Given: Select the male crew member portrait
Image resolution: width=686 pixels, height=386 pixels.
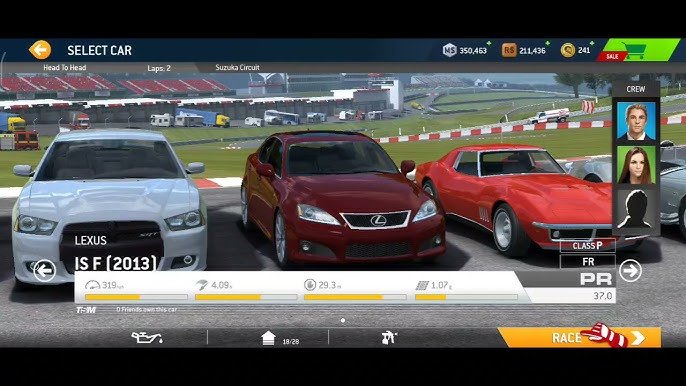Looking at the screenshot, I should (x=636, y=121).
